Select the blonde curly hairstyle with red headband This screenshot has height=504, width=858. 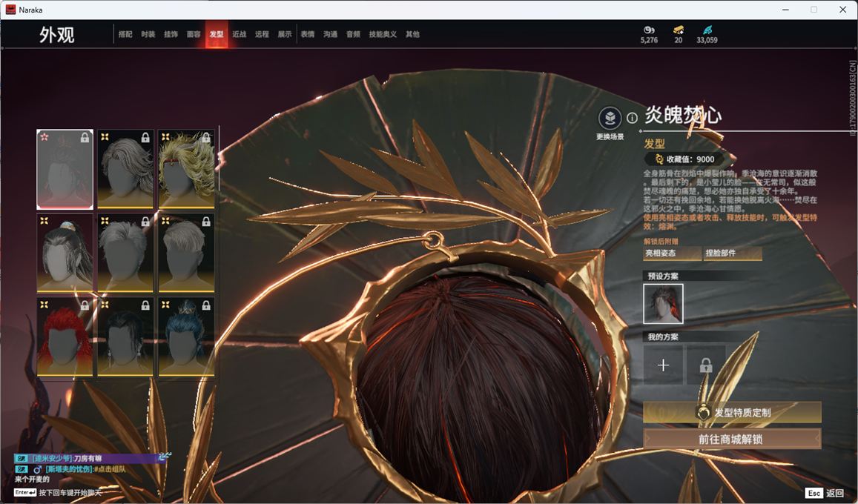(x=187, y=170)
